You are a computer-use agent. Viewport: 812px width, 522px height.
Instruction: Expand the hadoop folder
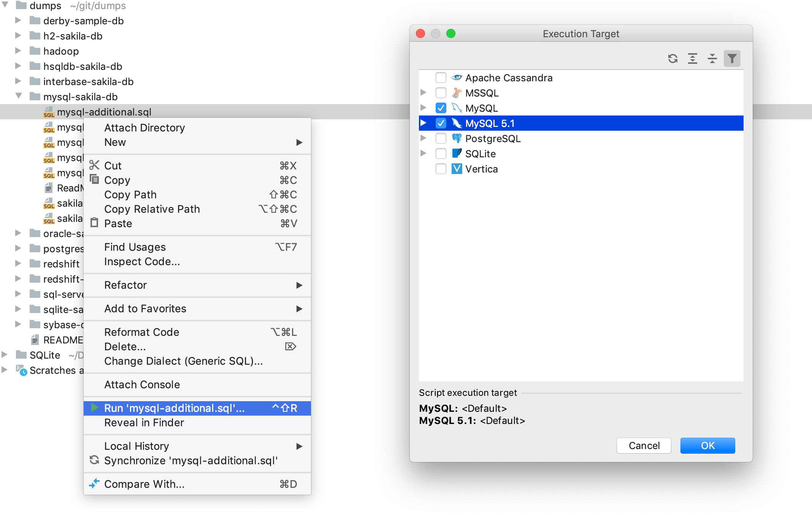(x=18, y=51)
